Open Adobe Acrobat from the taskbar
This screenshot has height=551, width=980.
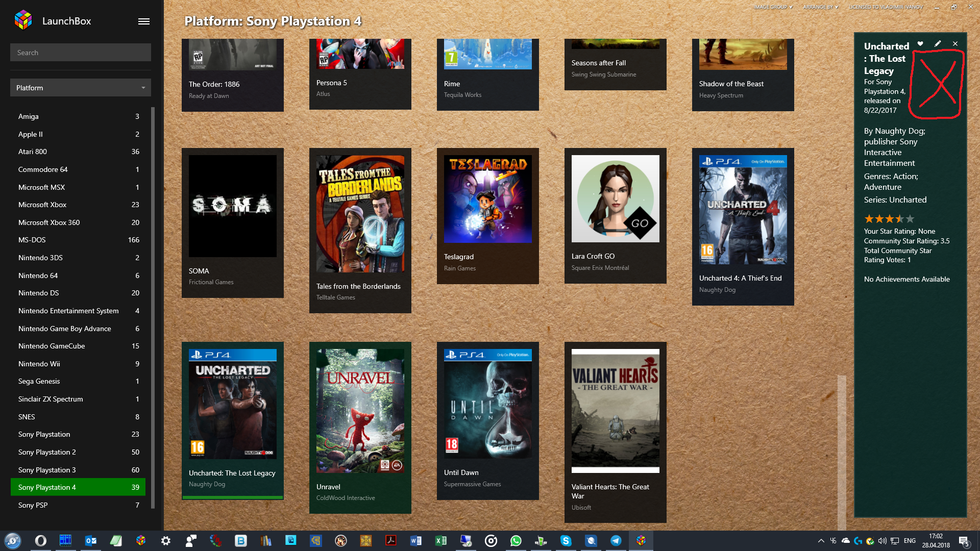391,541
